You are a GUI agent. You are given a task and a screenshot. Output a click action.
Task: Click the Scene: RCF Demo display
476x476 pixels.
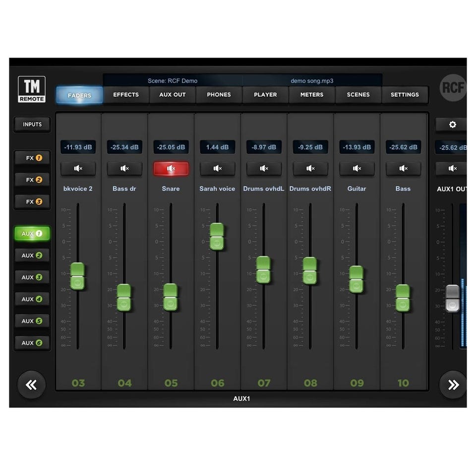click(173, 81)
